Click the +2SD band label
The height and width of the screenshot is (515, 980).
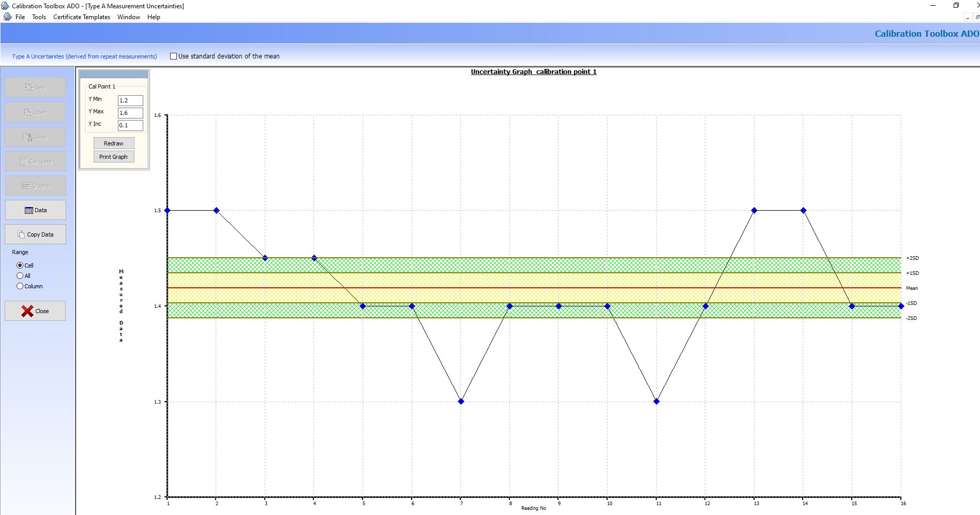click(912, 258)
